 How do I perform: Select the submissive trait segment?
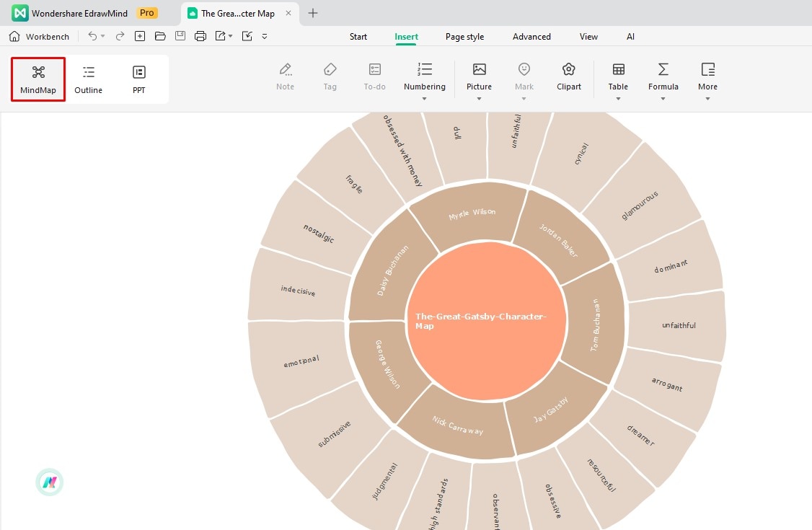(334, 433)
